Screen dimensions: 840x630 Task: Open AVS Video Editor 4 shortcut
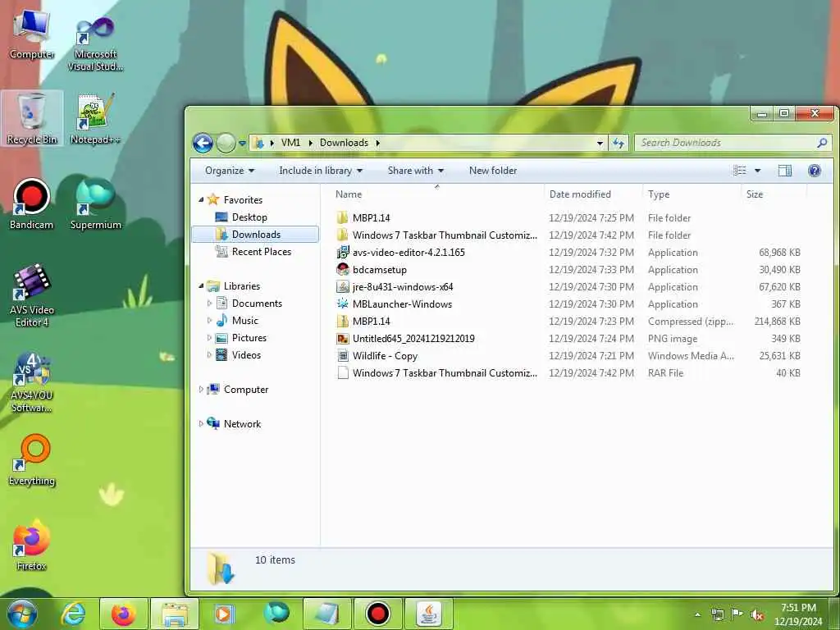[x=32, y=294]
